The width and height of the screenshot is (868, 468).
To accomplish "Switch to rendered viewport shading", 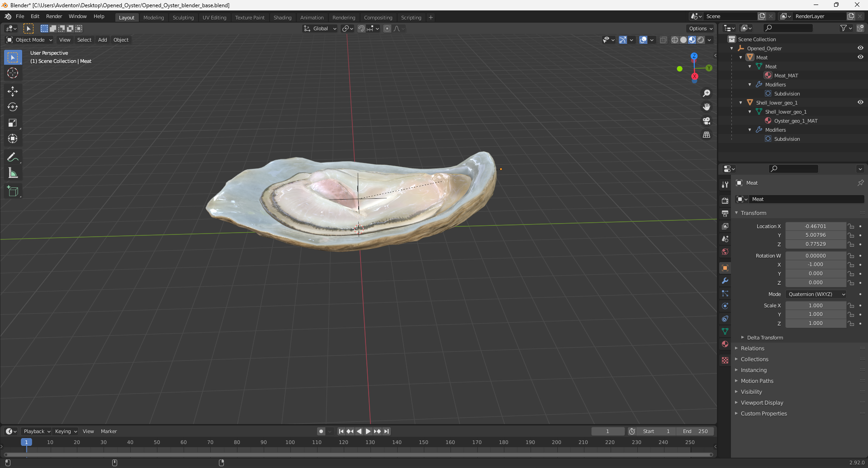I will (x=701, y=40).
